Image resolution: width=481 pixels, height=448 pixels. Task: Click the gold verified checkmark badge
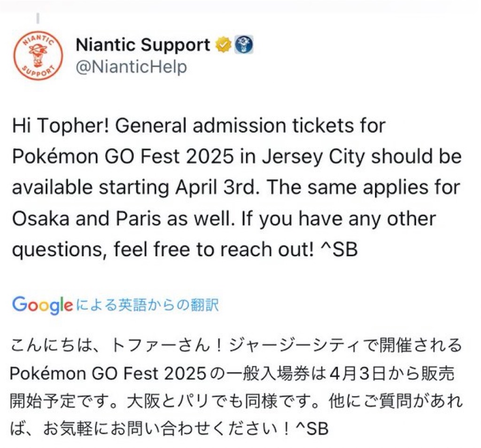(x=223, y=46)
